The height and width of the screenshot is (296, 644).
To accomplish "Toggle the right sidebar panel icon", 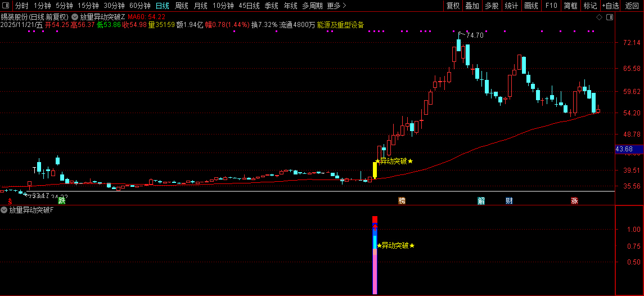I will pyautogui.click(x=610, y=17).
